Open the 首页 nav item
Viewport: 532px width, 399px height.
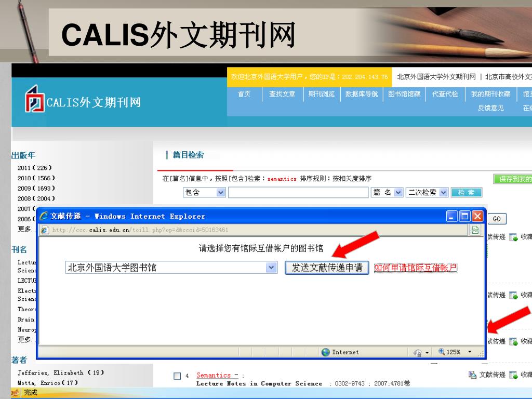coord(244,94)
